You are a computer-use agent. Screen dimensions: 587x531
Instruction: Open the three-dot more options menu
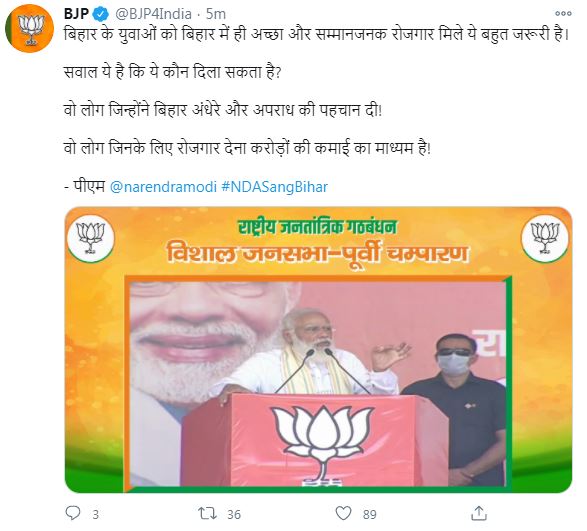tap(563, 13)
